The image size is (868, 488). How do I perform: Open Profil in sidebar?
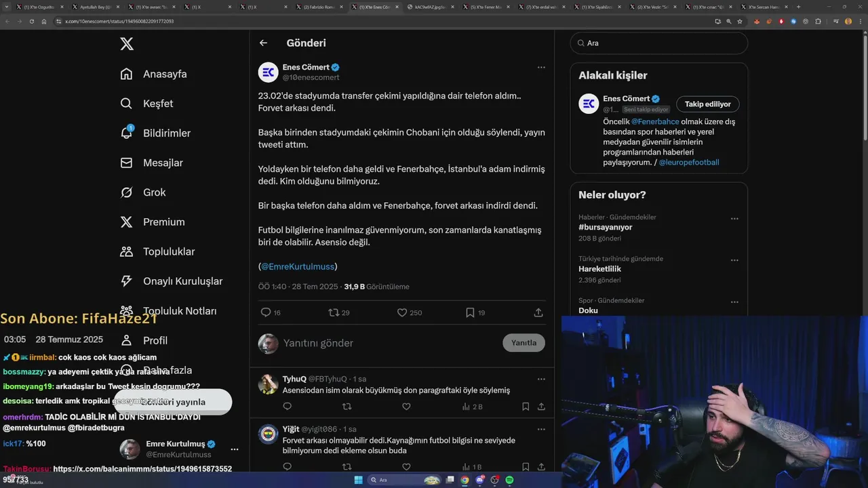[155, 340]
